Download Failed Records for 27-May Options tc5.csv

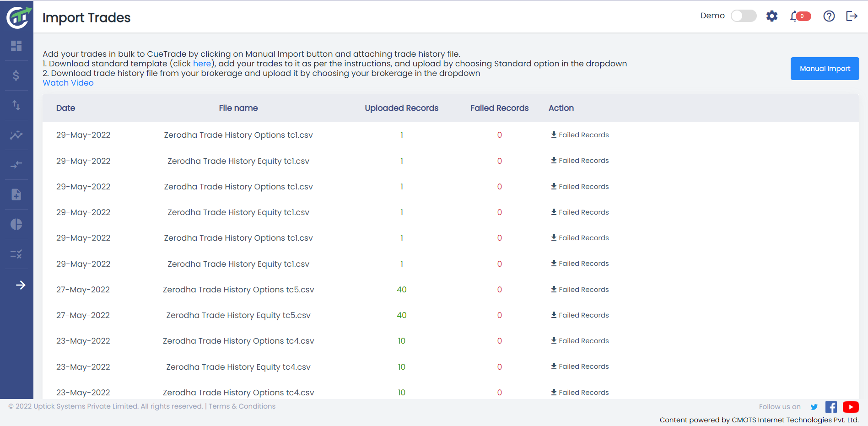(580, 290)
